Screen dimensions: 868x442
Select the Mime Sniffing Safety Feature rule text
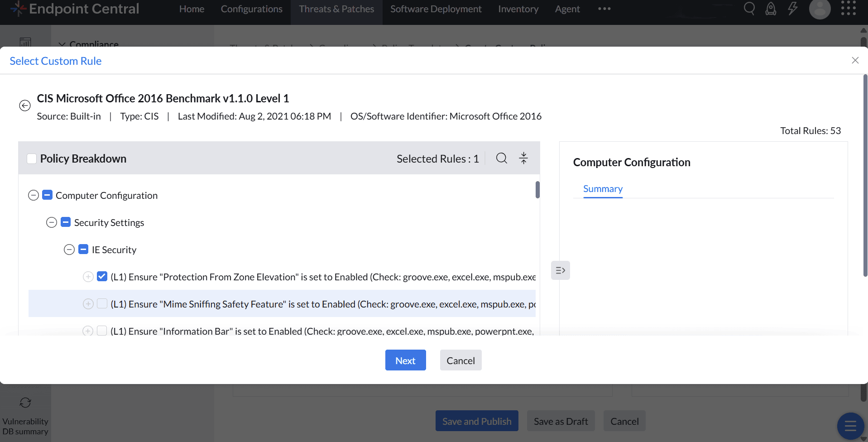click(x=323, y=304)
